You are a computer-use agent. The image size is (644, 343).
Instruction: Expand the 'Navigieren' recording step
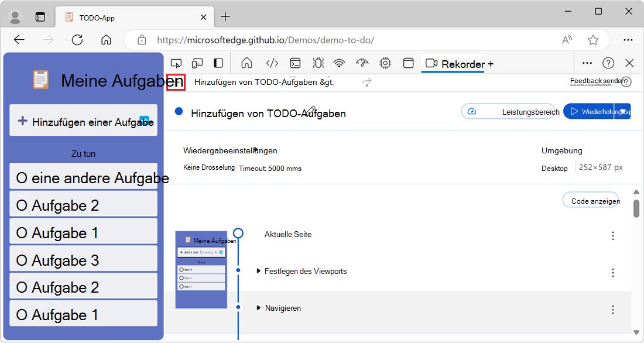click(x=259, y=308)
